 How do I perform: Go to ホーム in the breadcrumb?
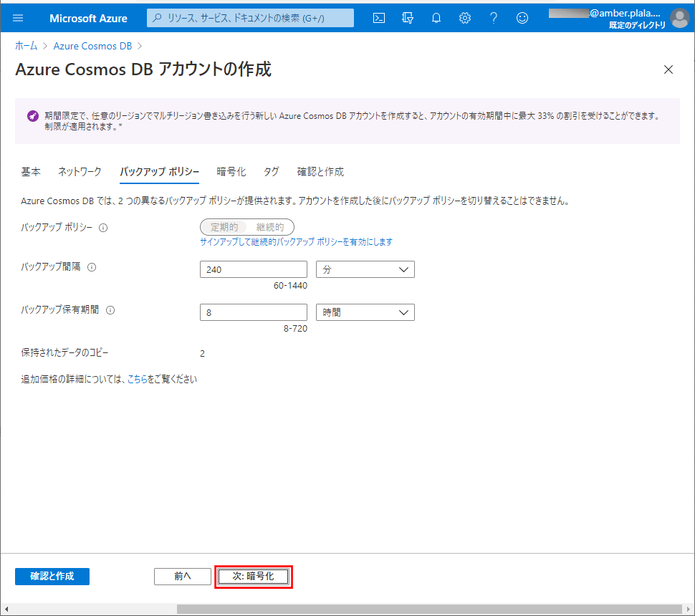point(26,46)
